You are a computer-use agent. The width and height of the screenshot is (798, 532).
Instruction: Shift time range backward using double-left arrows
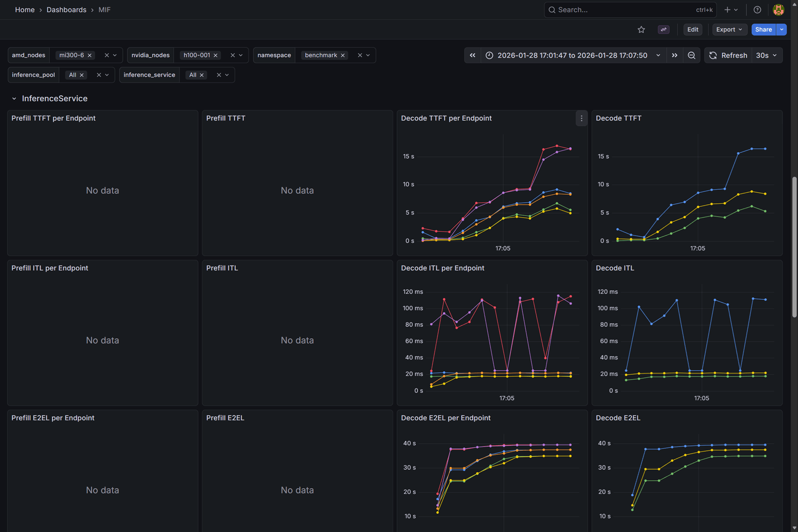[472, 55]
